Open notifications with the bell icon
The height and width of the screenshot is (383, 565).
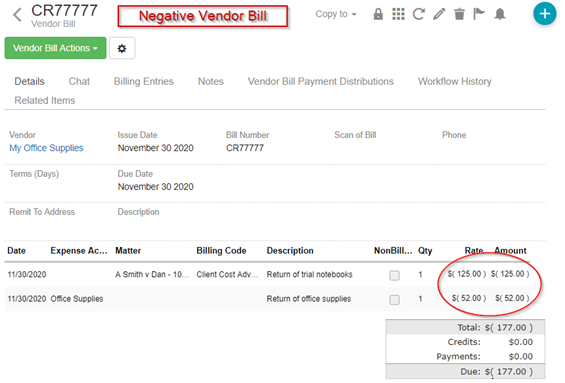pos(500,14)
